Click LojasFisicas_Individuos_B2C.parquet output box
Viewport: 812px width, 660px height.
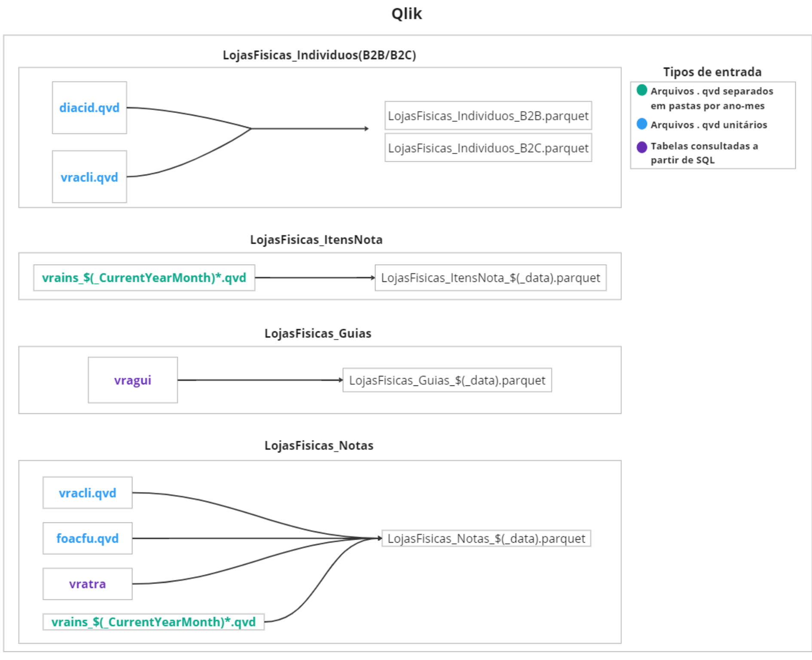click(488, 148)
